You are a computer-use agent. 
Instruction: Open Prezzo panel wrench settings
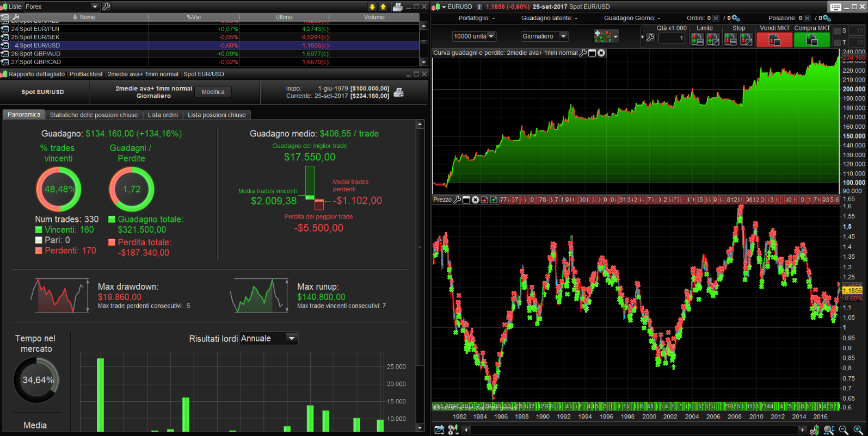point(457,200)
